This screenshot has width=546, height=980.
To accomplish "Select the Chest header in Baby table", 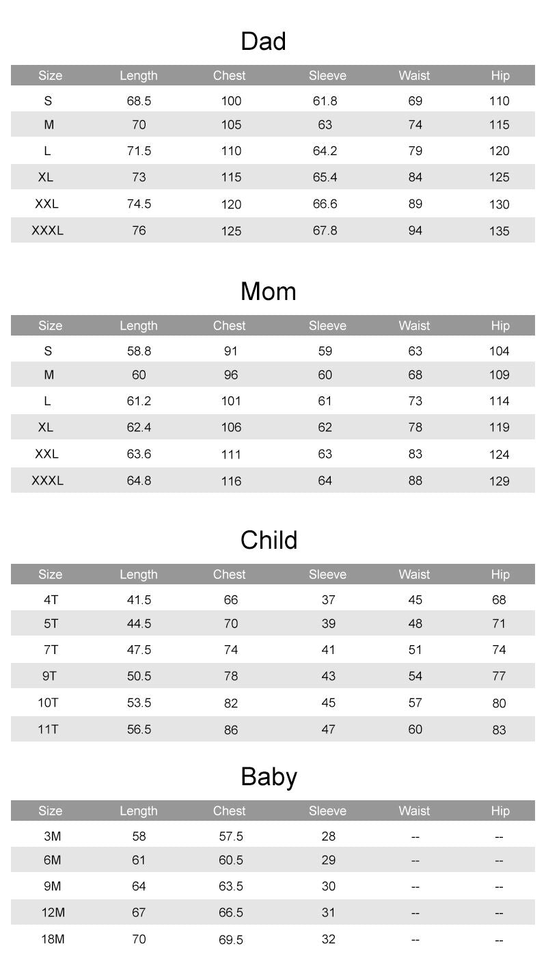I will [x=229, y=811].
